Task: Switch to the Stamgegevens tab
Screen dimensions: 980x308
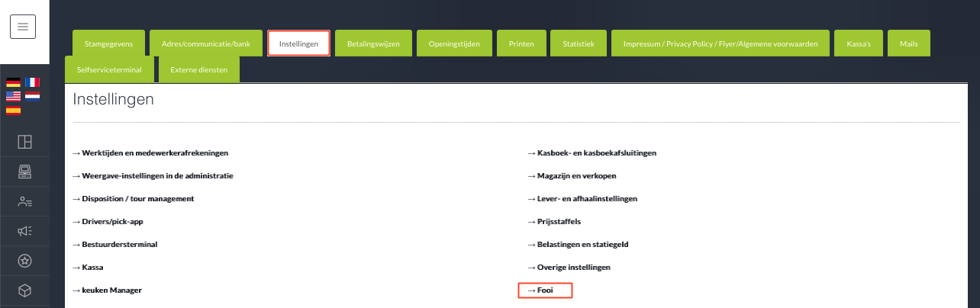Action: pos(108,43)
